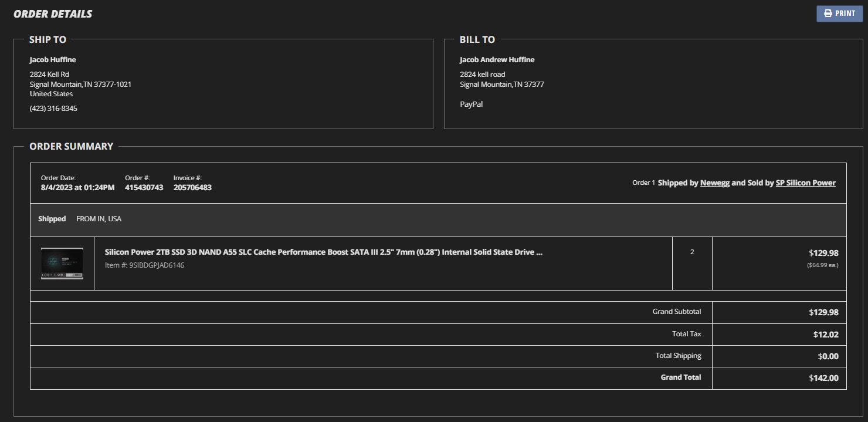The image size is (868, 422).
Task: Click the $64.99 each unit price
Action: (822, 265)
